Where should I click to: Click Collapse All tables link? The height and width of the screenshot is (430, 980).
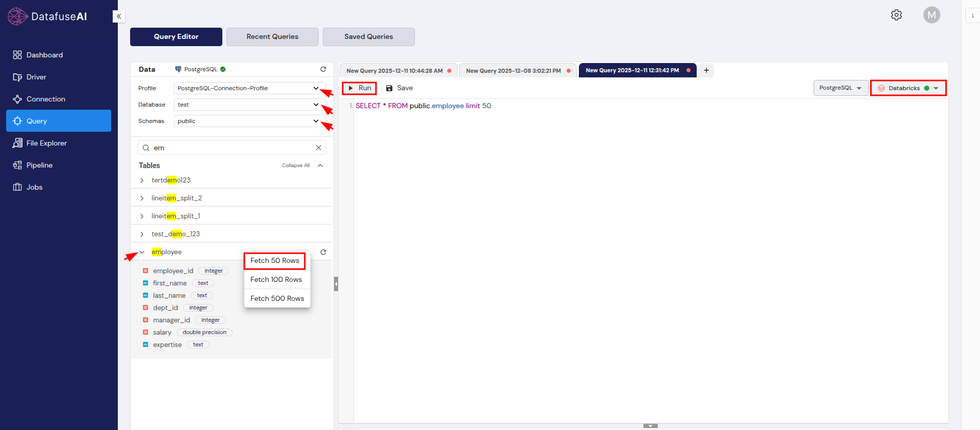tap(296, 166)
